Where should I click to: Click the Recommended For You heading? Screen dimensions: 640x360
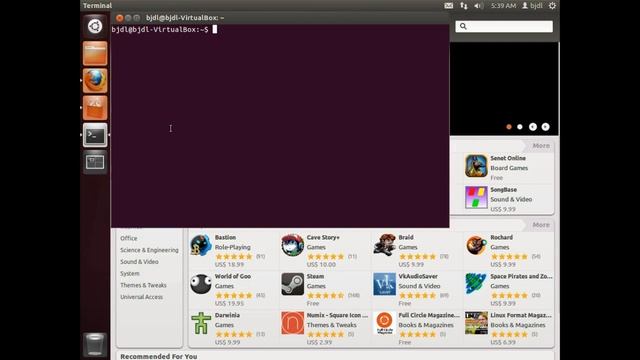click(159, 356)
